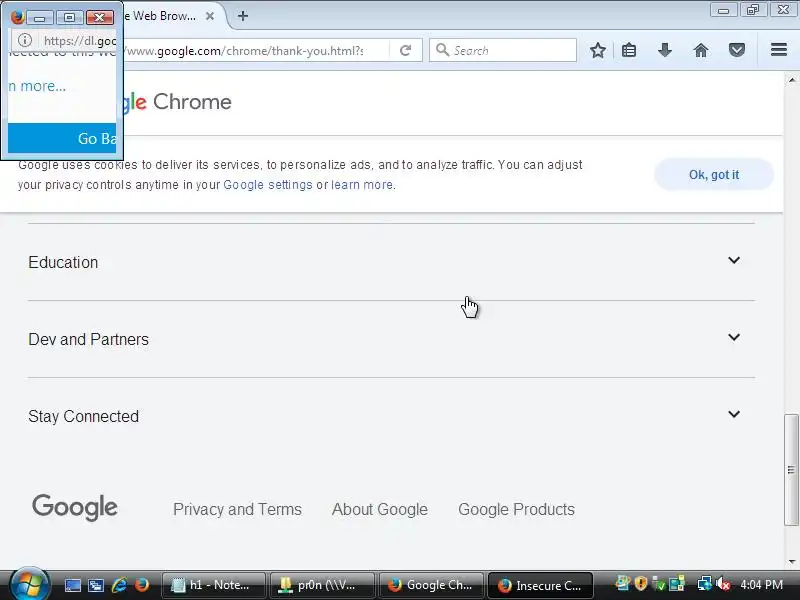Click the Learn more link in small window
This screenshot has height=600, width=800.
[x=37, y=86]
